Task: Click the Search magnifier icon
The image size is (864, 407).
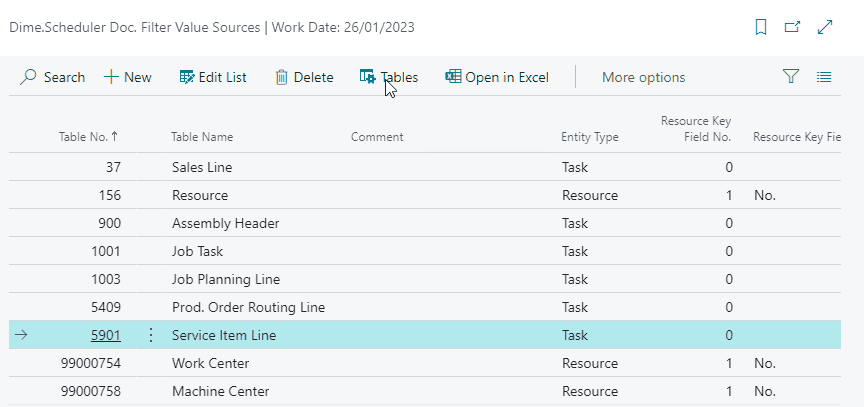Action: [x=28, y=77]
